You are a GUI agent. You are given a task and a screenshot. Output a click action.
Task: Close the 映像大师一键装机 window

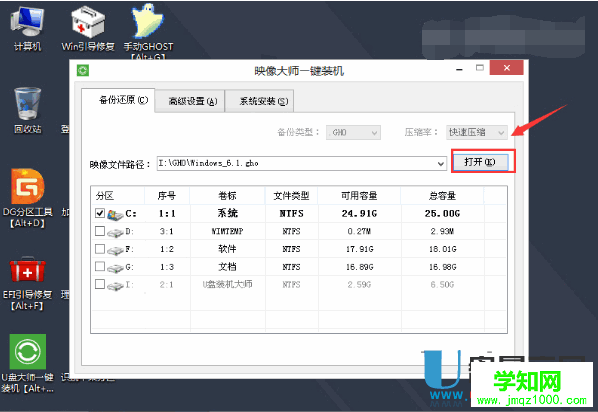506,68
